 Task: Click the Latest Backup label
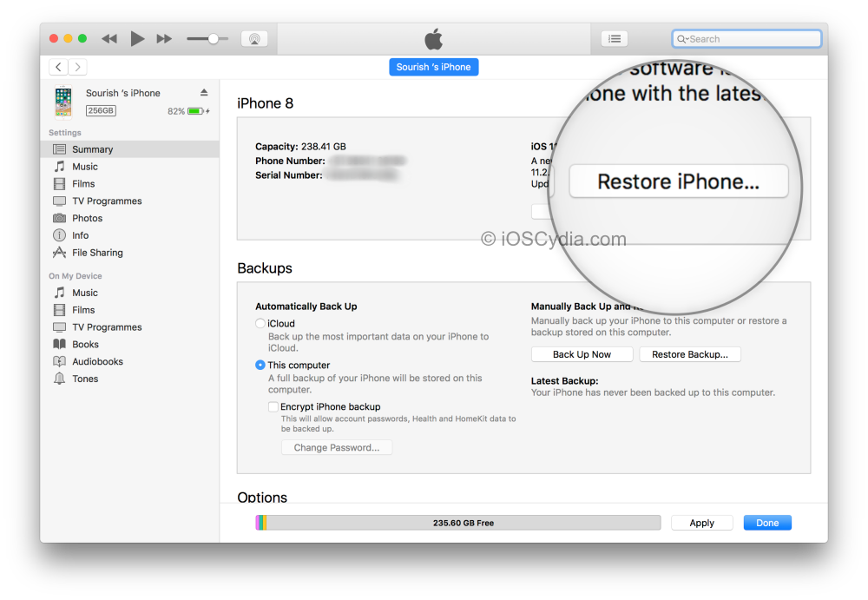[565, 380]
